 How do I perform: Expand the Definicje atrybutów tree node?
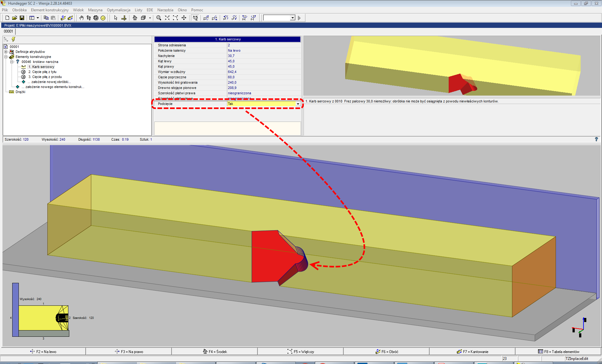pyautogui.click(x=6, y=52)
